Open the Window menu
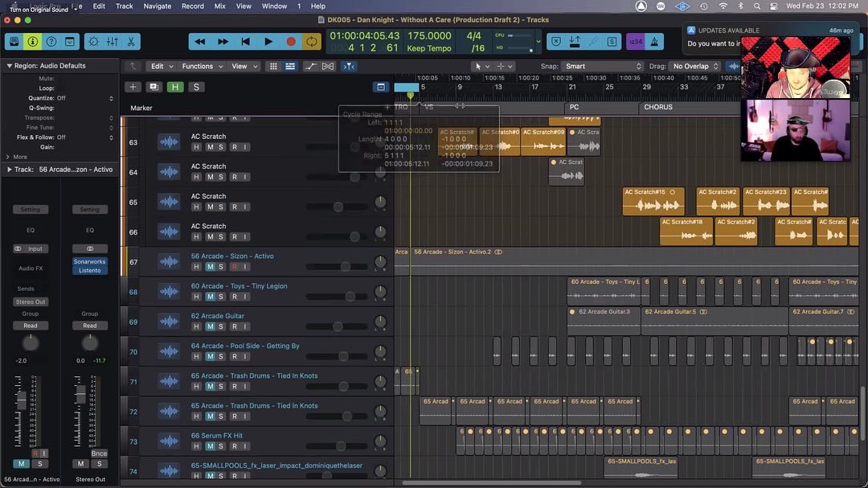Screen dimensions: 868x488 pyautogui.click(x=274, y=6)
